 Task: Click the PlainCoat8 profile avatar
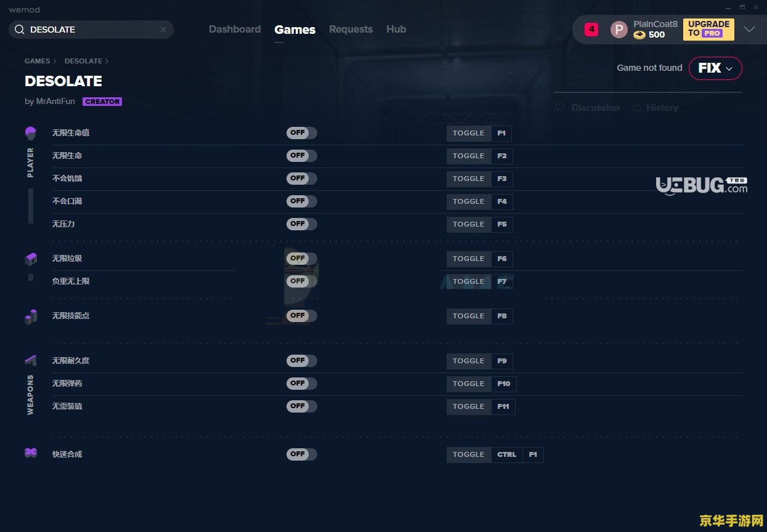click(619, 30)
